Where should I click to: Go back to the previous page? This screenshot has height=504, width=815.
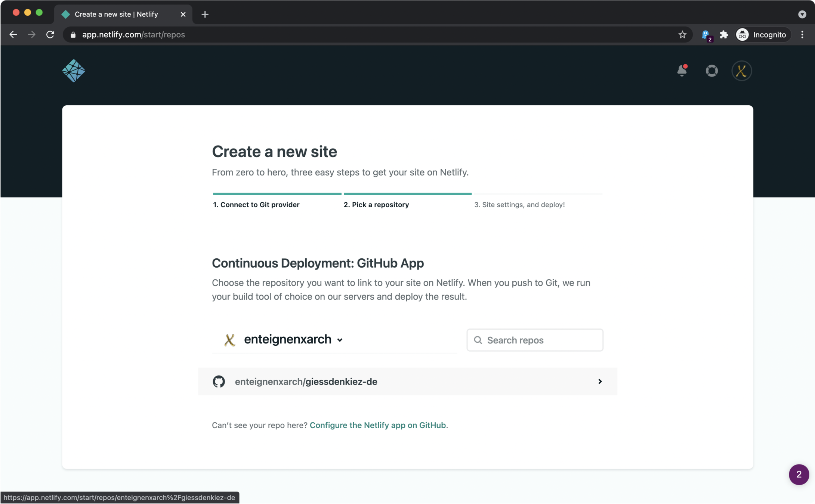point(13,35)
